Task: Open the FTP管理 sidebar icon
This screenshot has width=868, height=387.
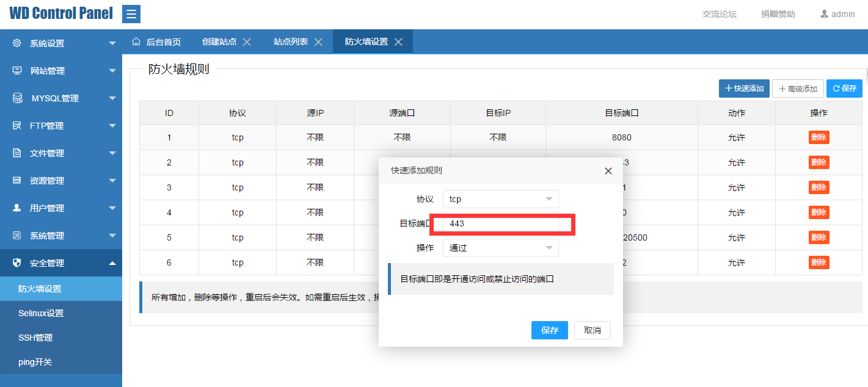Action: [18, 125]
